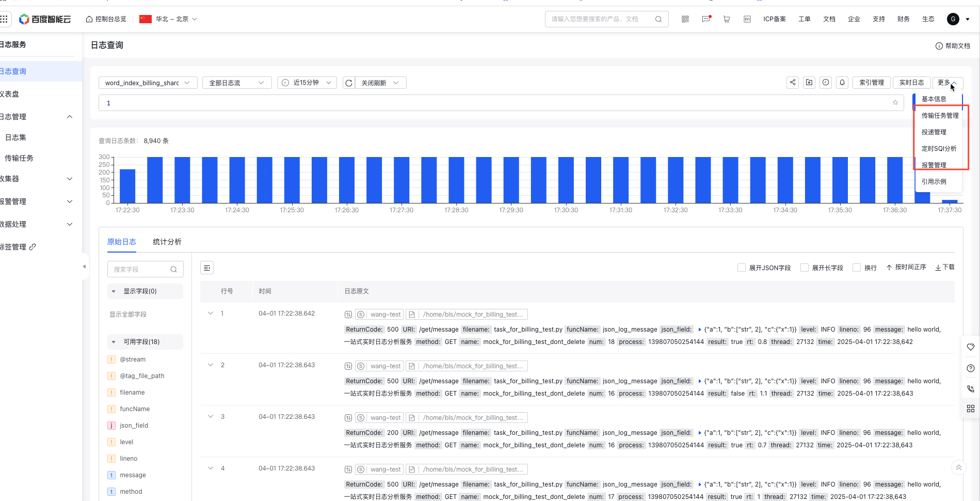The width and height of the screenshot is (980, 501).
Task: Click the back-to-top double arrow icon
Action: pyautogui.click(x=959, y=468)
